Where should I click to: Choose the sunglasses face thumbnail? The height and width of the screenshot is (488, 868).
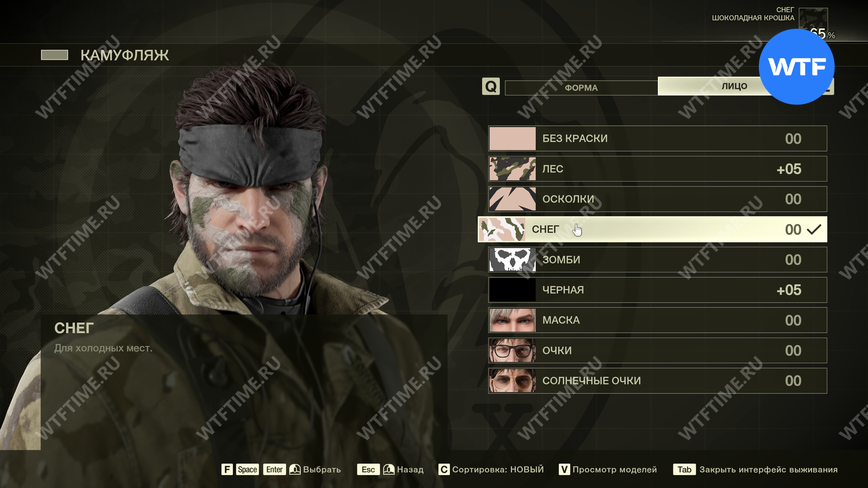click(512, 381)
